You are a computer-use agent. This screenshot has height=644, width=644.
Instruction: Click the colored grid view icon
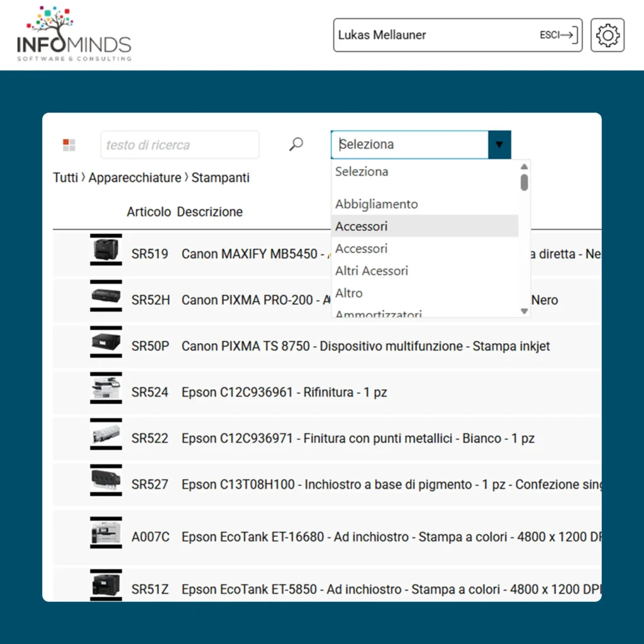(x=69, y=145)
